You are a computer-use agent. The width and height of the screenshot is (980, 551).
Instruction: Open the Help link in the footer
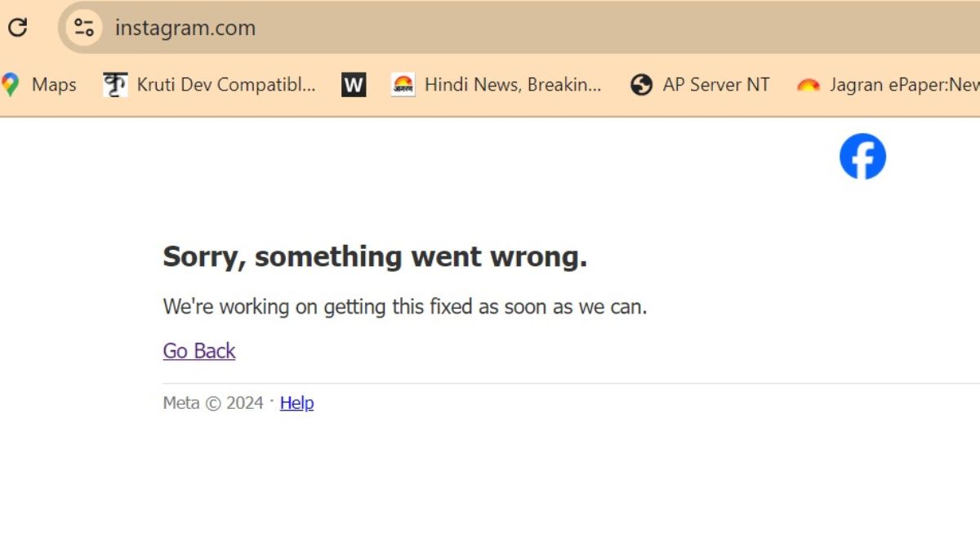(296, 402)
